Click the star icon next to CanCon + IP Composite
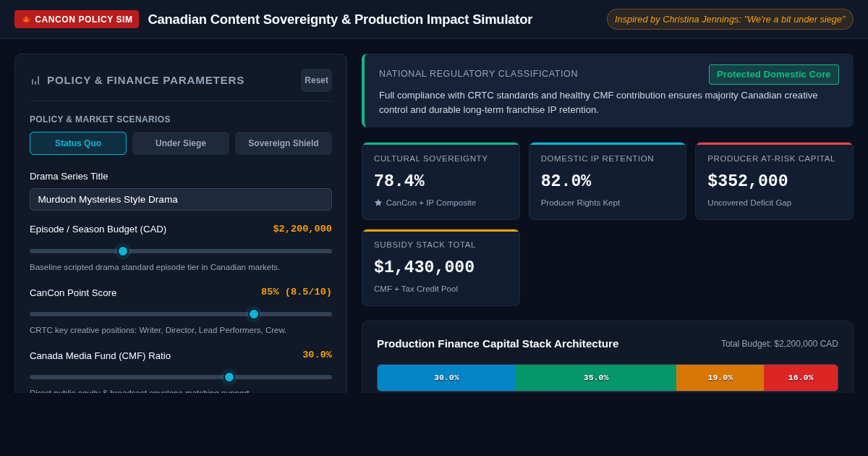Image resolution: width=868 pixels, height=456 pixels. pos(378,203)
